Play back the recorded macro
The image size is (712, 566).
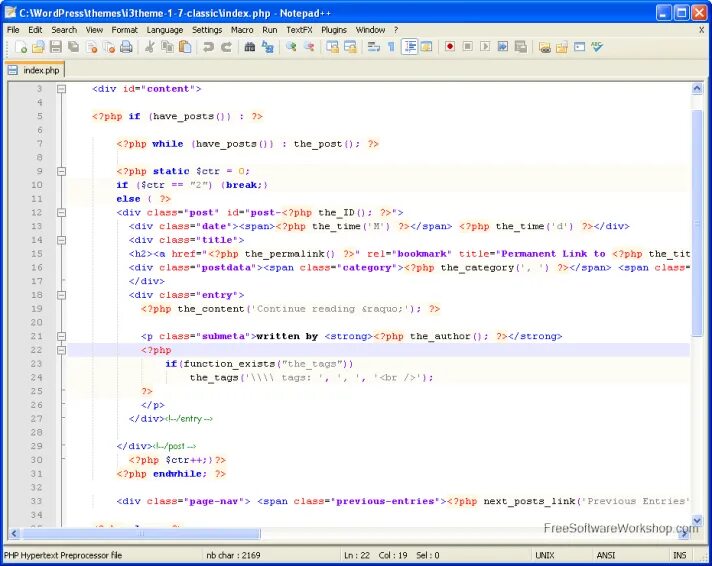coord(485,47)
